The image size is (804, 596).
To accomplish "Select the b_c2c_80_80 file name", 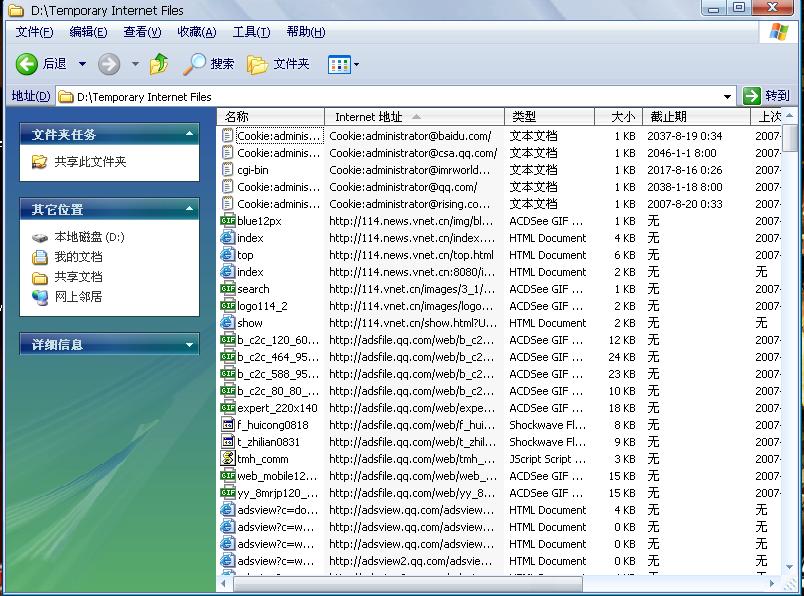I will pos(277,391).
